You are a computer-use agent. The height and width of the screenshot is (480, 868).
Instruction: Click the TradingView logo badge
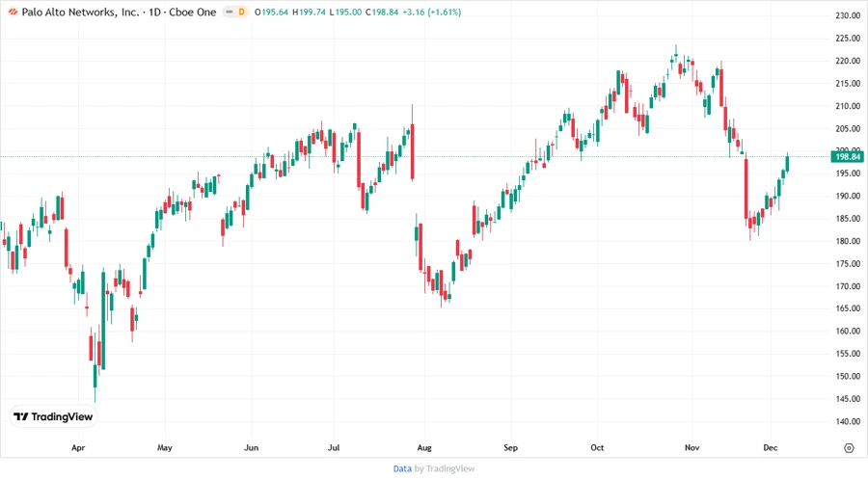coord(54,417)
